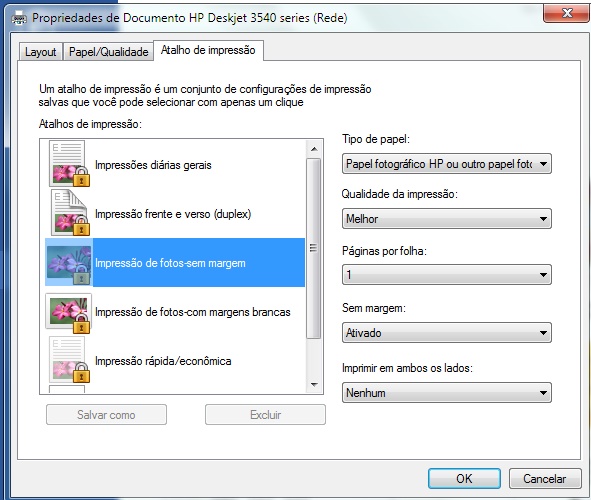591x500 pixels.
Task: Select Impressão rápida/econômica entry text
Action: (x=163, y=361)
